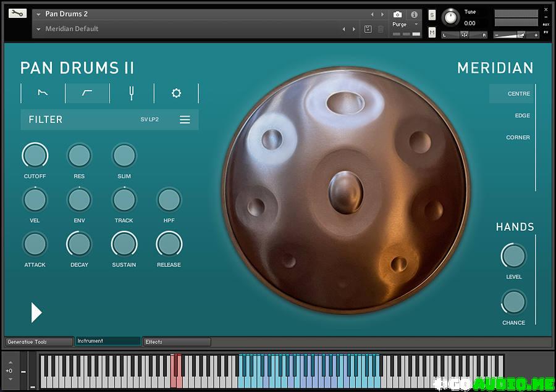Viewport: 556px width, 392px height.
Task: Click the handpan centre ding dome
Action: pyautogui.click(x=346, y=193)
